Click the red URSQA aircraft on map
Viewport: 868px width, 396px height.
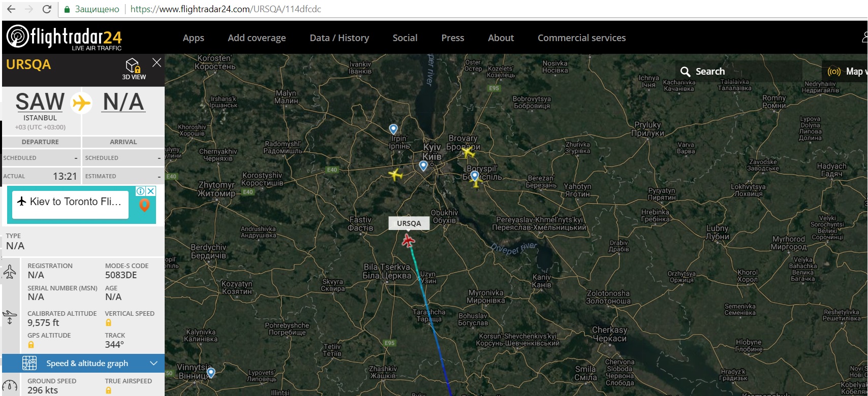pos(408,241)
